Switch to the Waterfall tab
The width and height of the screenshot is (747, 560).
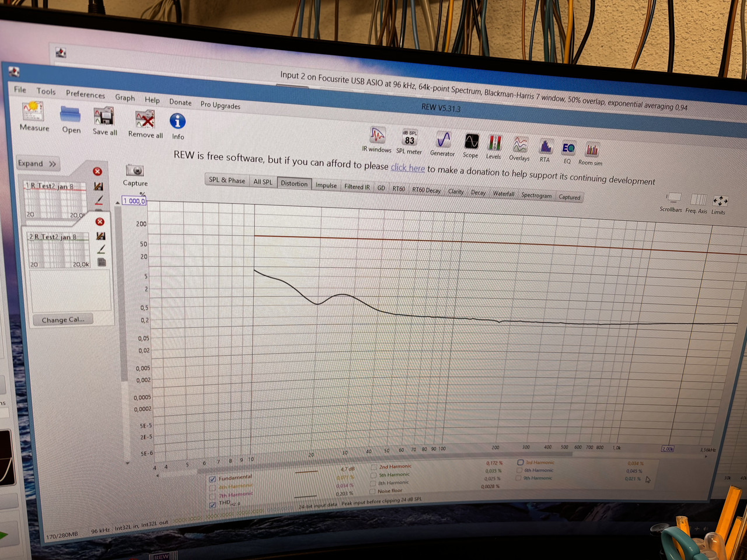coord(504,194)
